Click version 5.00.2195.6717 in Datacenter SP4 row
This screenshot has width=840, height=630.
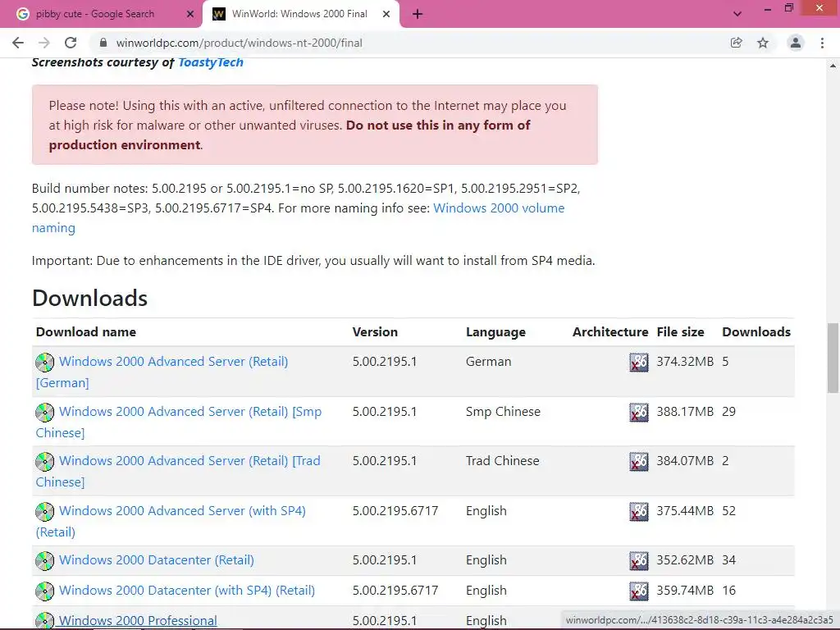pos(395,591)
